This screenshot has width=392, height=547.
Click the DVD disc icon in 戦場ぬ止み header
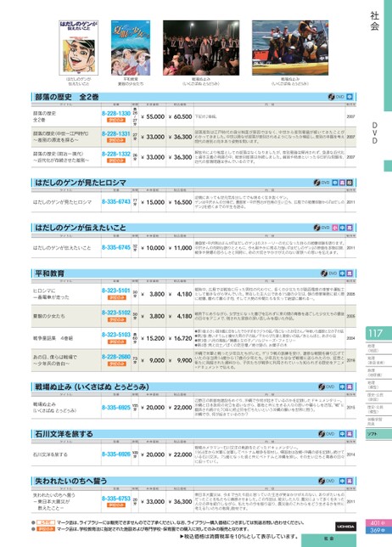click(322, 386)
